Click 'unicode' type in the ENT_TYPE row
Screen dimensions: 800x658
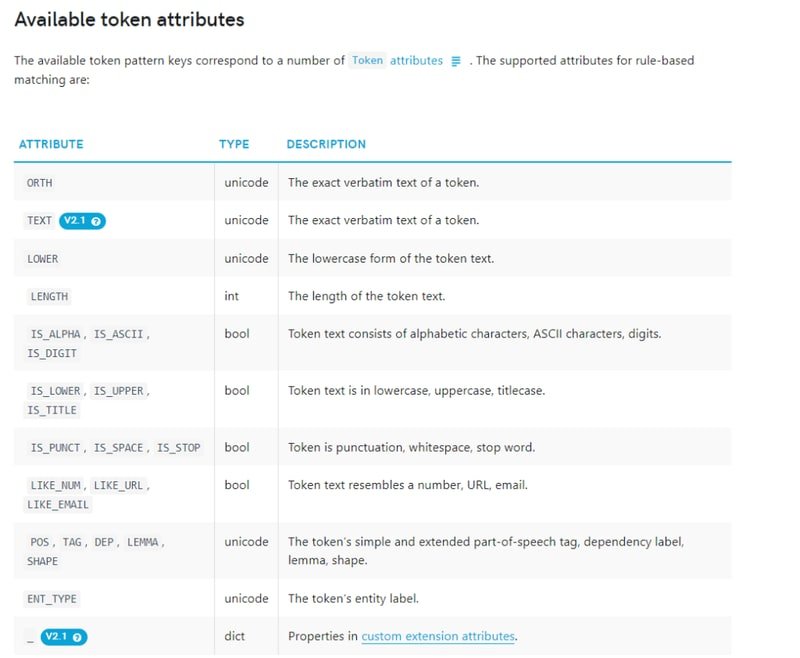pos(246,598)
